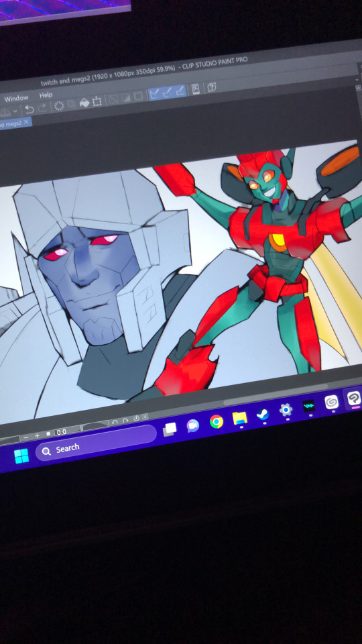Click the zoom out minus button
This screenshot has width=362, height=644.
(26, 437)
